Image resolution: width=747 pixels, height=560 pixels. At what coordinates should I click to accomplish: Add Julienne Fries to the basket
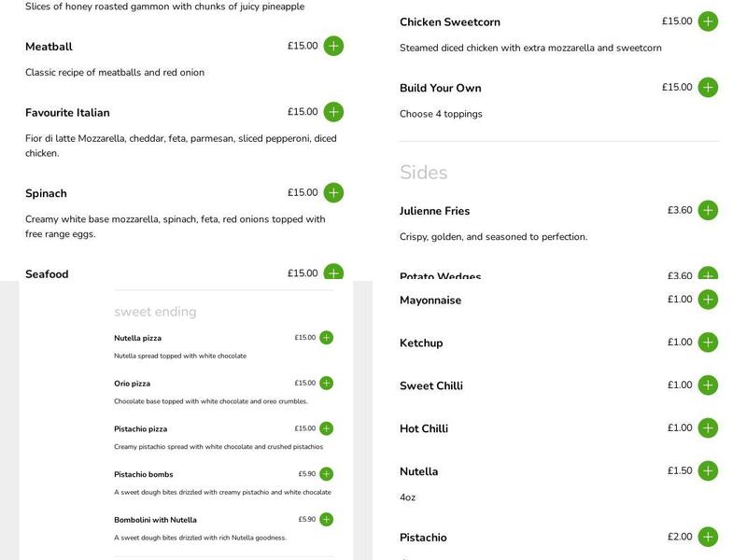(x=708, y=211)
